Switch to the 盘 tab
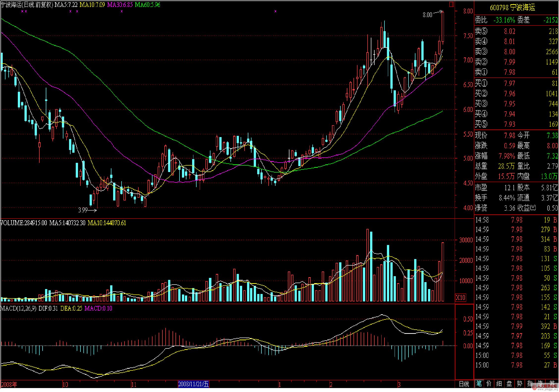Image resolution: width=559 pixels, height=392 pixels. (x=509, y=384)
